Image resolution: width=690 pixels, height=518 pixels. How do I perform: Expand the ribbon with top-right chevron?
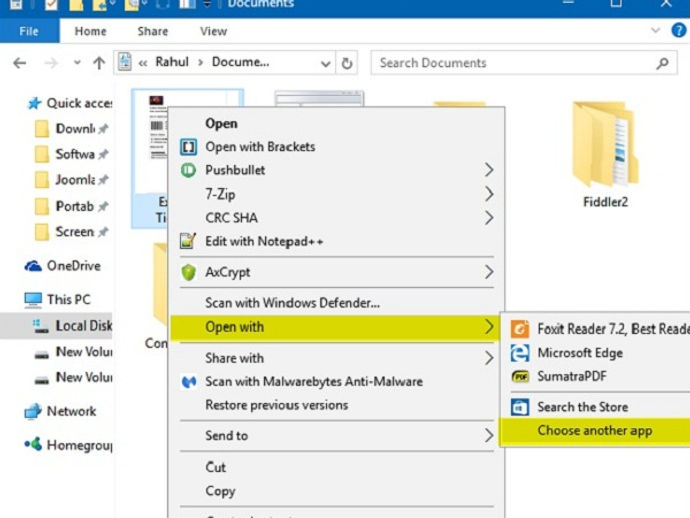656,31
